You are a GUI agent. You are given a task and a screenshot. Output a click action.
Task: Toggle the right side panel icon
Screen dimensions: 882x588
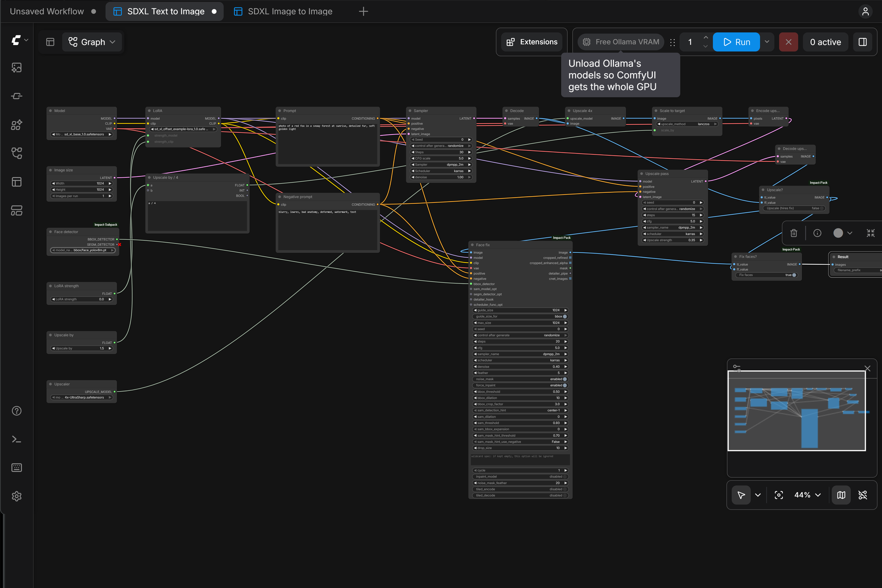point(863,42)
